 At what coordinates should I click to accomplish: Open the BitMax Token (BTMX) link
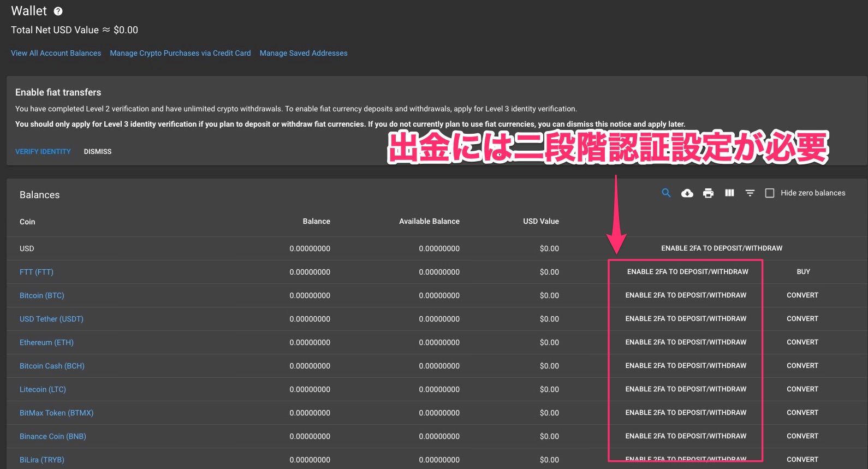click(x=56, y=413)
